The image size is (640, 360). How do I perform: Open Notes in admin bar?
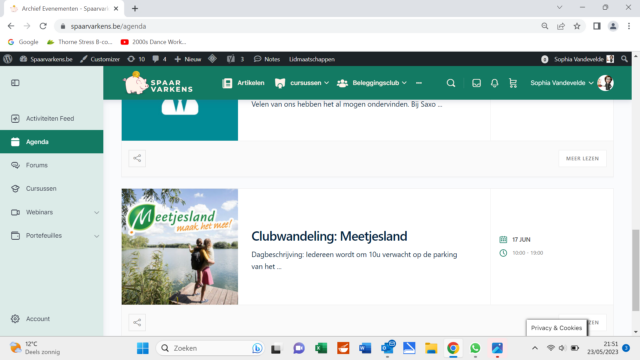[x=267, y=59]
